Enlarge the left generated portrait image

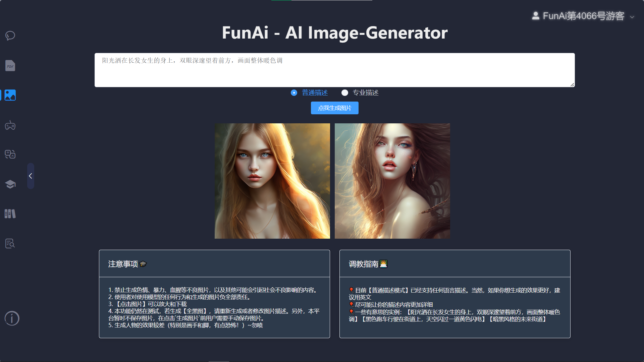click(272, 181)
